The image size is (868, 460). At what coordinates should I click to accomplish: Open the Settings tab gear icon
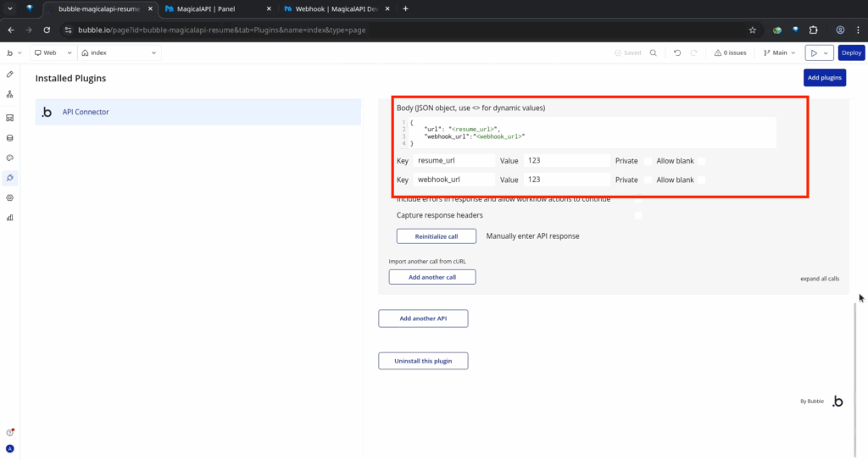pyautogui.click(x=10, y=197)
